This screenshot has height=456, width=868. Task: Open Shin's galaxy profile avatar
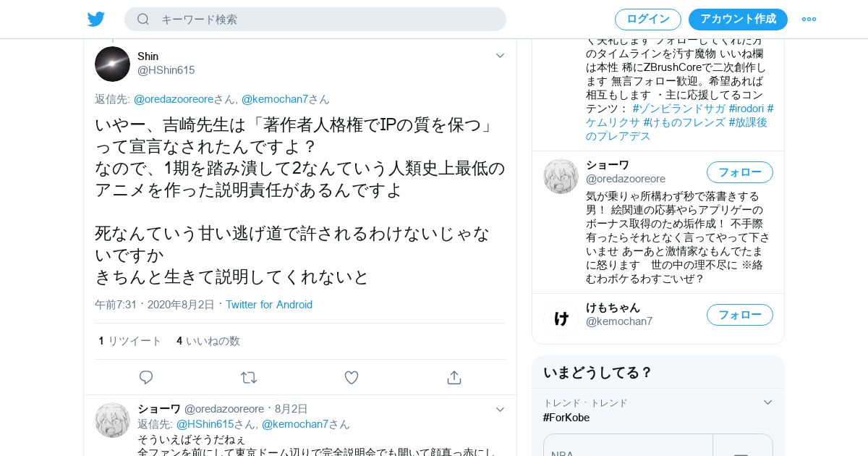(x=112, y=64)
